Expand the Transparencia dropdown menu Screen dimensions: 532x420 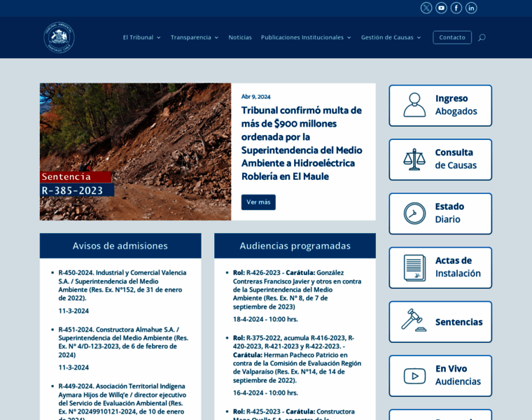pyautogui.click(x=194, y=37)
